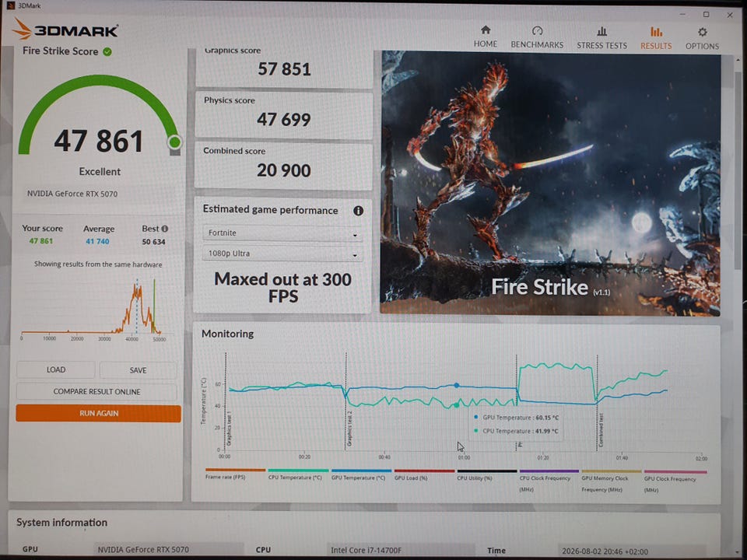Open the Benchmarks gauge icon

pos(537,31)
